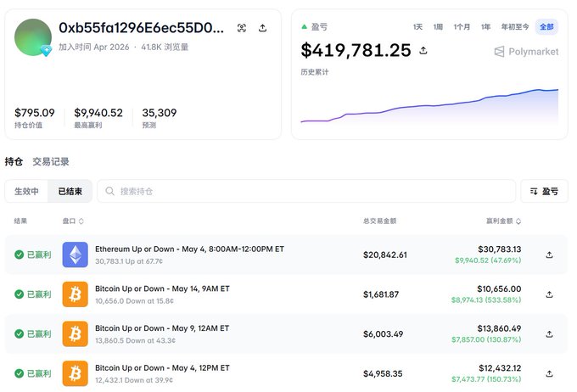Click the $419,781.25 profit figure

tap(356, 50)
